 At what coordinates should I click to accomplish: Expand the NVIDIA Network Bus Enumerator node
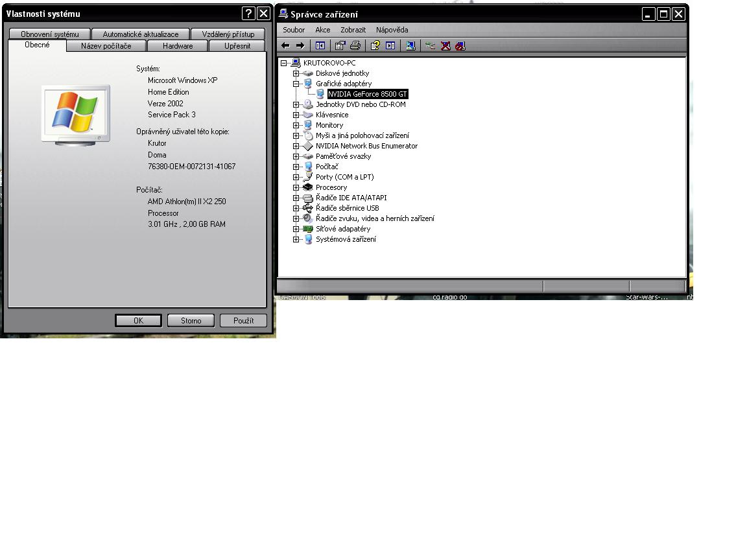point(296,146)
